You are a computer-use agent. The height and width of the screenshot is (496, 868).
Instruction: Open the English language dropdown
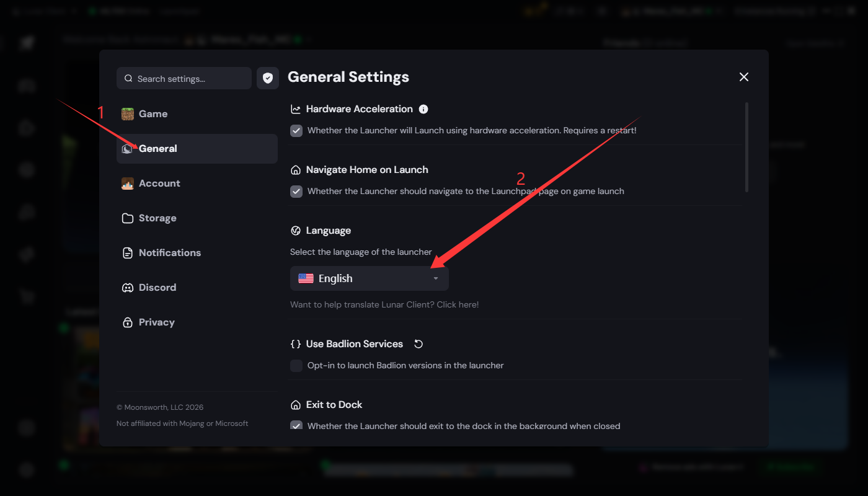click(370, 278)
